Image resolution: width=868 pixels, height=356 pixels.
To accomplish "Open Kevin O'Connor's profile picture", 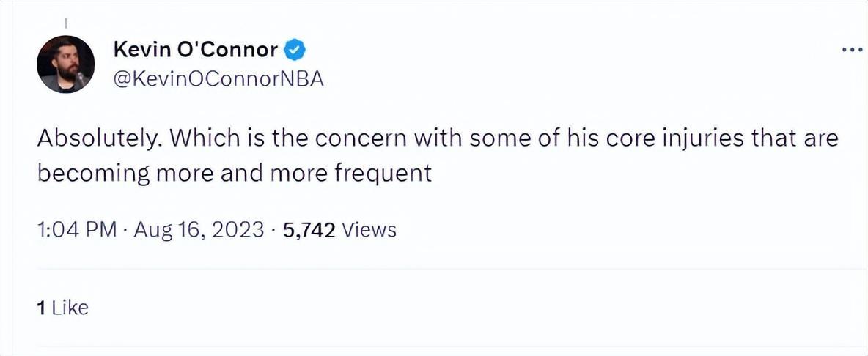I will [x=65, y=64].
